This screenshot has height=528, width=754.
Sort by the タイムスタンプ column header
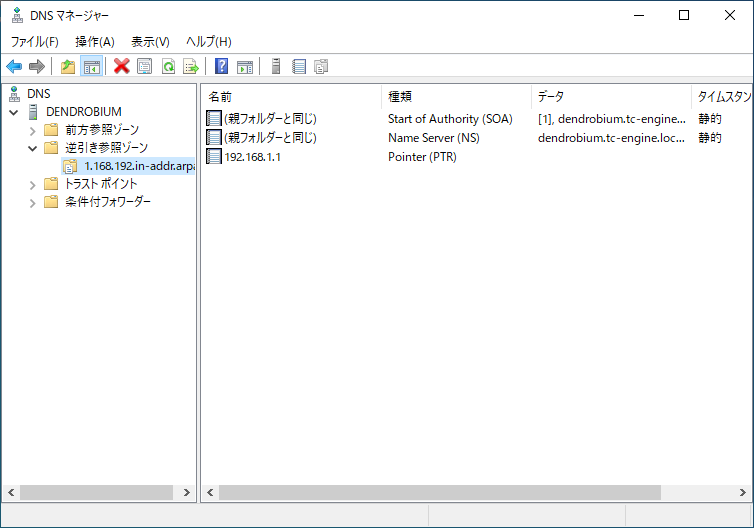click(722, 97)
